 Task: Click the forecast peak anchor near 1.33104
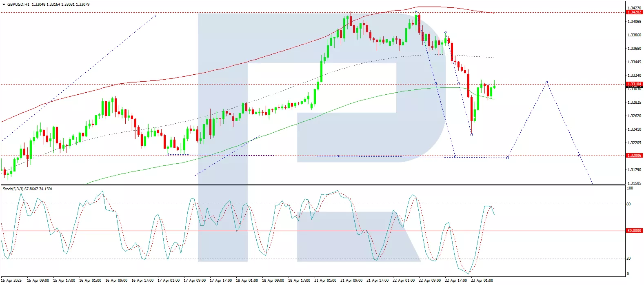pos(547,82)
